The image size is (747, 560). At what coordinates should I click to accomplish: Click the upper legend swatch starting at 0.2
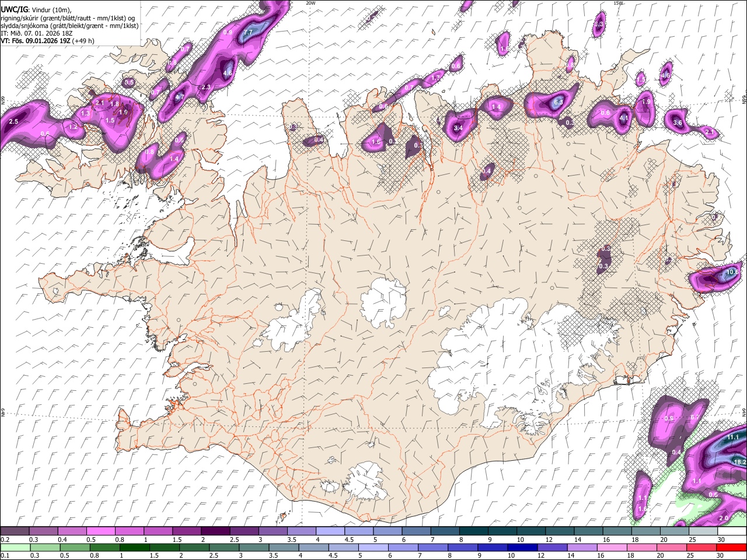tap(15, 531)
